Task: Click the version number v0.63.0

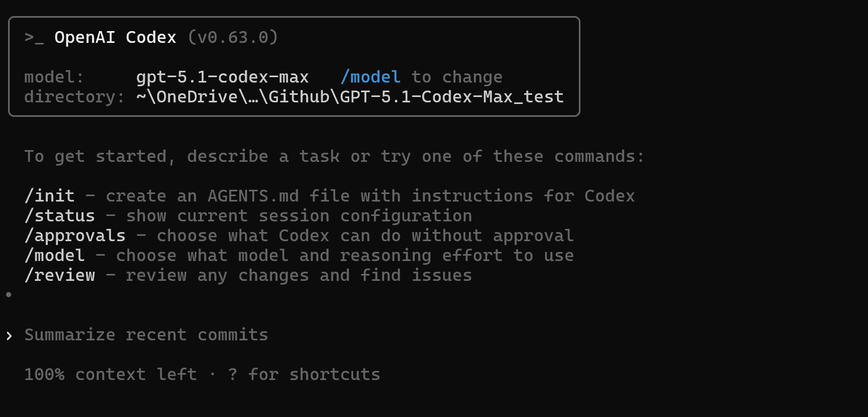Action: coord(233,38)
